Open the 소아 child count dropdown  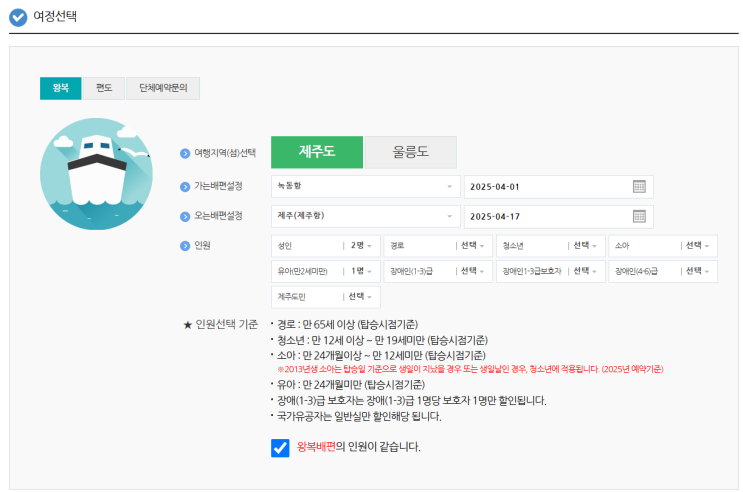(x=663, y=246)
